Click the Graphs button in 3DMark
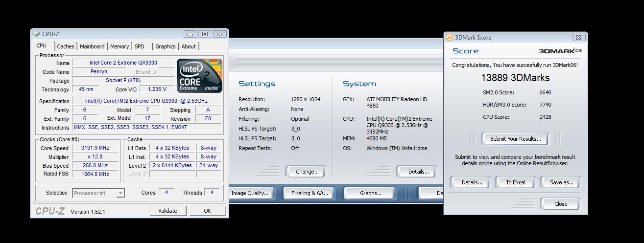 click(370, 193)
